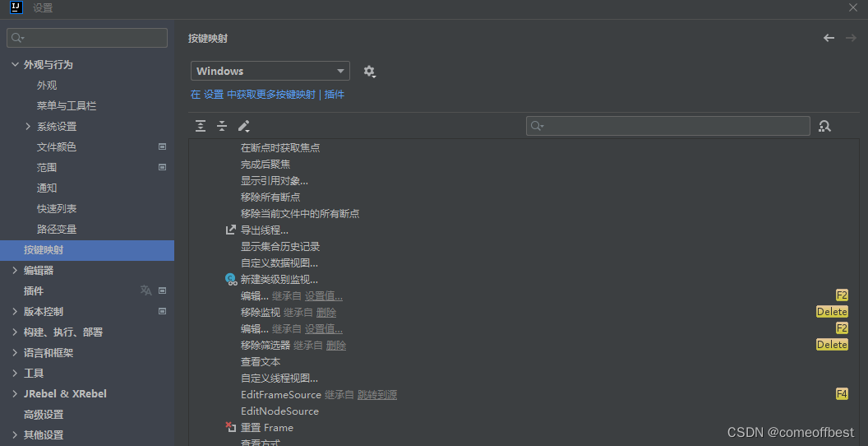The width and height of the screenshot is (868, 446).
Task: Click 删除 link in 移除筛选器 row
Action: [x=336, y=345]
